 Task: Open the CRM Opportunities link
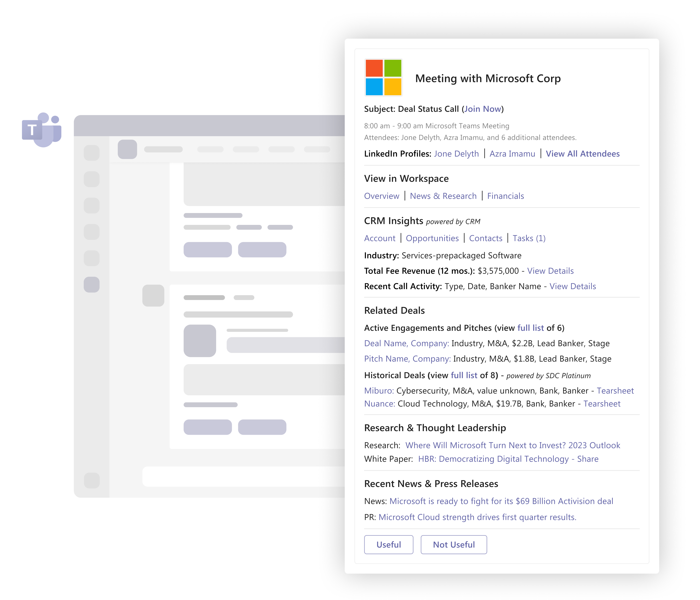pyautogui.click(x=432, y=238)
